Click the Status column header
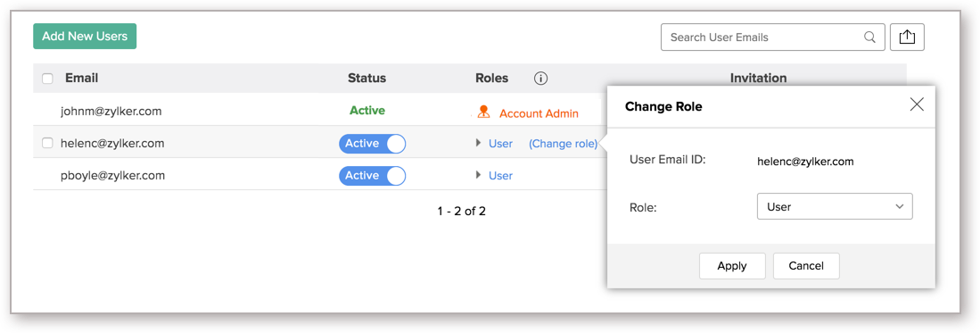 (x=366, y=79)
